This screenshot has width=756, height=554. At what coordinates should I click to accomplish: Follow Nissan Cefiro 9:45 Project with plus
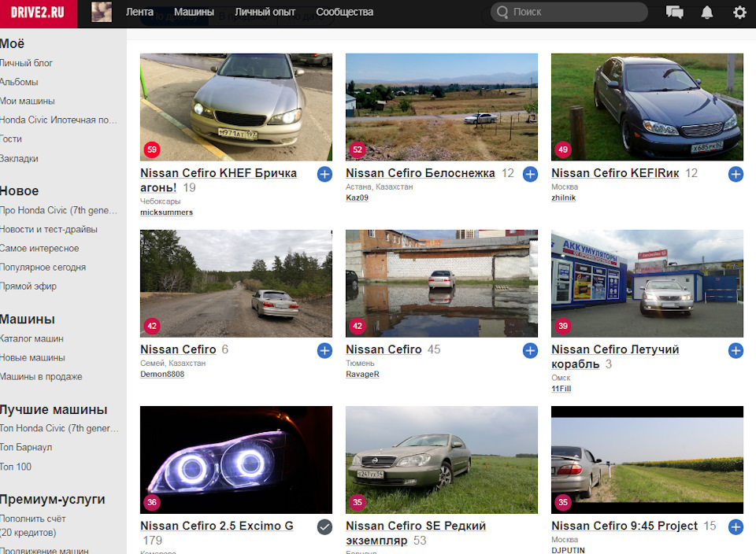coord(736,527)
